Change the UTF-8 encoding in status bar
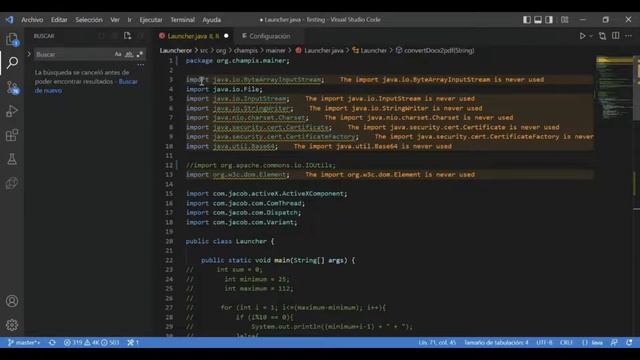 (544, 342)
